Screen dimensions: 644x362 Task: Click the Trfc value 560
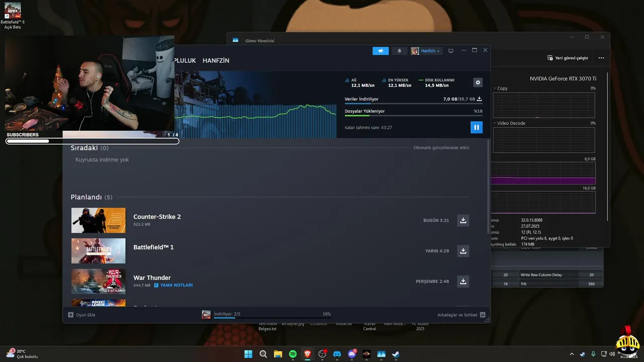click(591, 284)
